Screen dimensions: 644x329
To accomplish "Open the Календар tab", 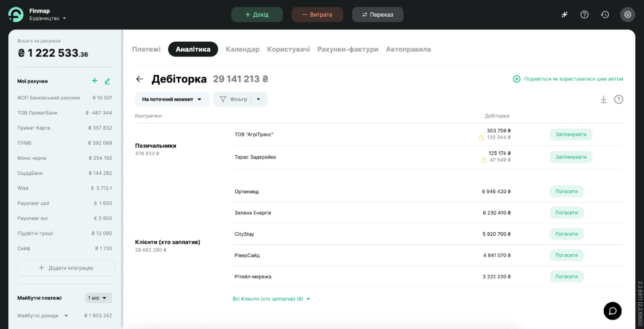I will coord(242,49).
